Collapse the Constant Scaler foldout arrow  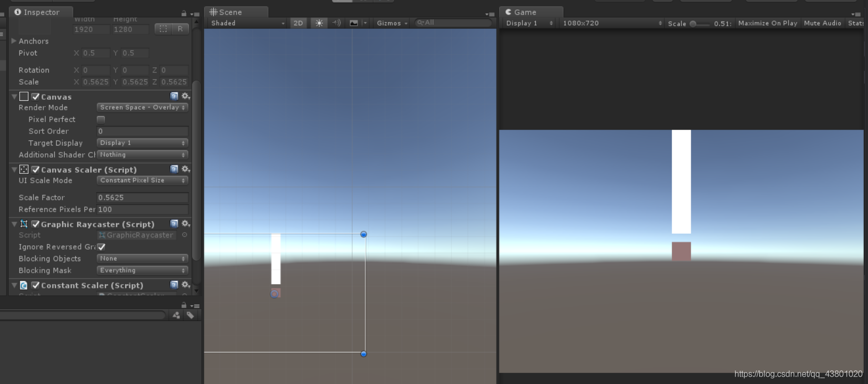tap(14, 285)
